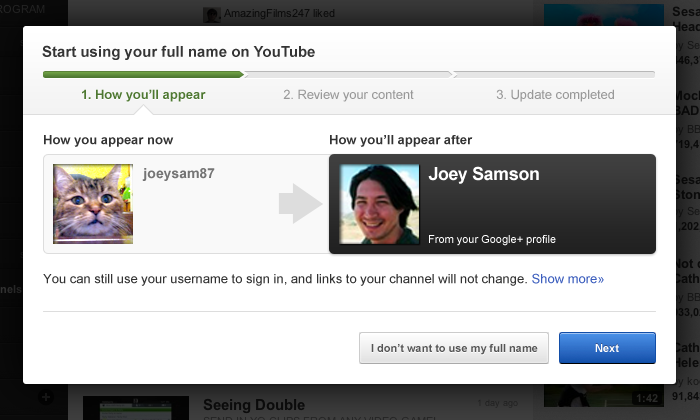This screenshot has height=420, width=700.
Task: Click the AmazingFilms247 avatar icon
Action: click(212, 15)
